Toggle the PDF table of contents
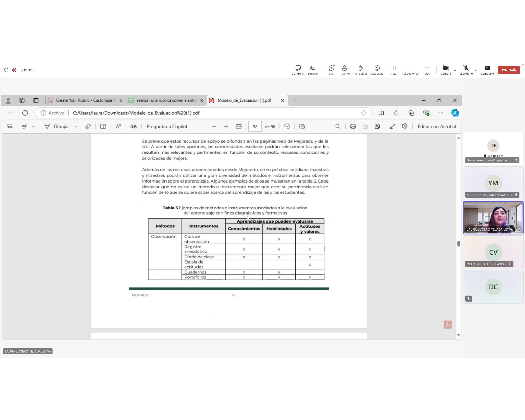 coord(9,126)
